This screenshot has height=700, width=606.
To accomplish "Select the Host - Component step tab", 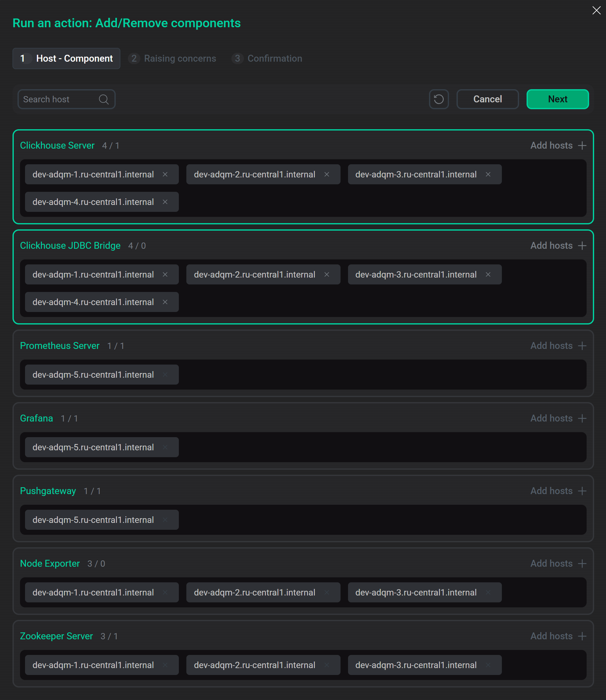I will pyautogui.click(x=66, y=59).
